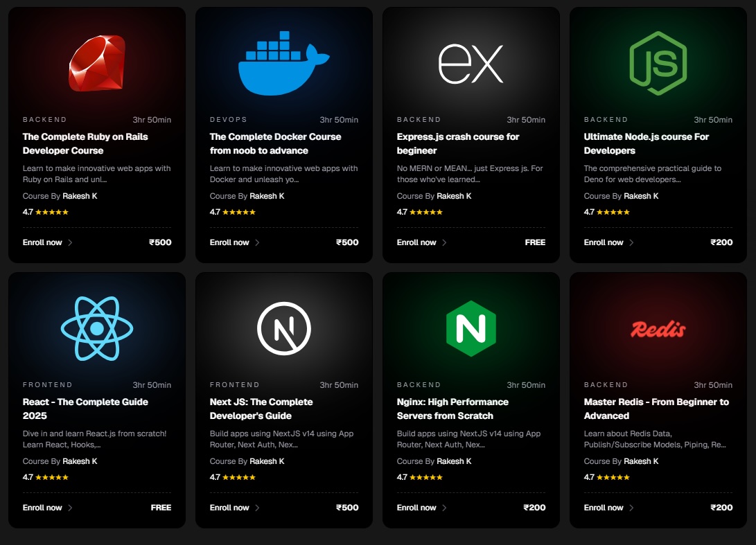The height and width of the screenshot is (545, 756).
Task: Click chevron beside React Enroll now
Action: point(70,508)
